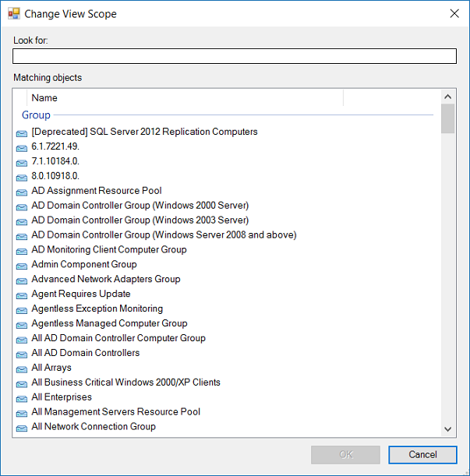The height and width of the screenshot is (476, 470).
Task: Select the 7.1.10184.0. group row
Action: [x=55, y=161]
